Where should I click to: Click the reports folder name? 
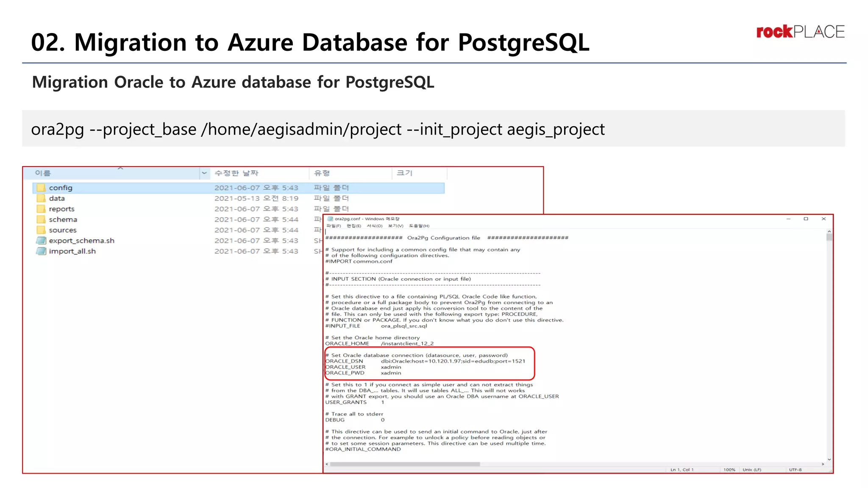pyautogui.click(x=61, y=209)
